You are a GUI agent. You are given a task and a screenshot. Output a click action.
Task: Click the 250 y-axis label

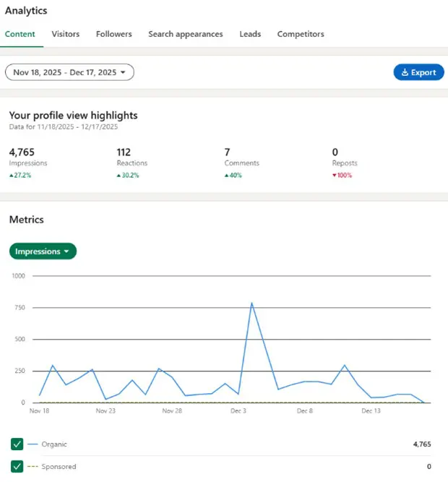(20, 371)
